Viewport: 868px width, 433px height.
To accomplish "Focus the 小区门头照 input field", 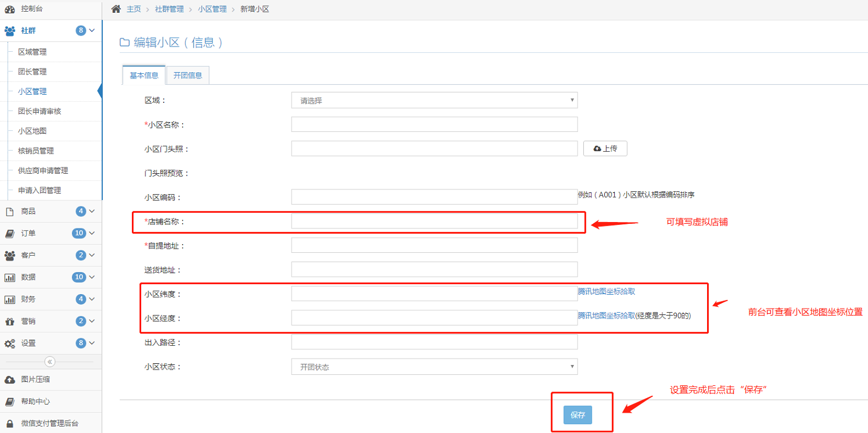I will [435, 148].
